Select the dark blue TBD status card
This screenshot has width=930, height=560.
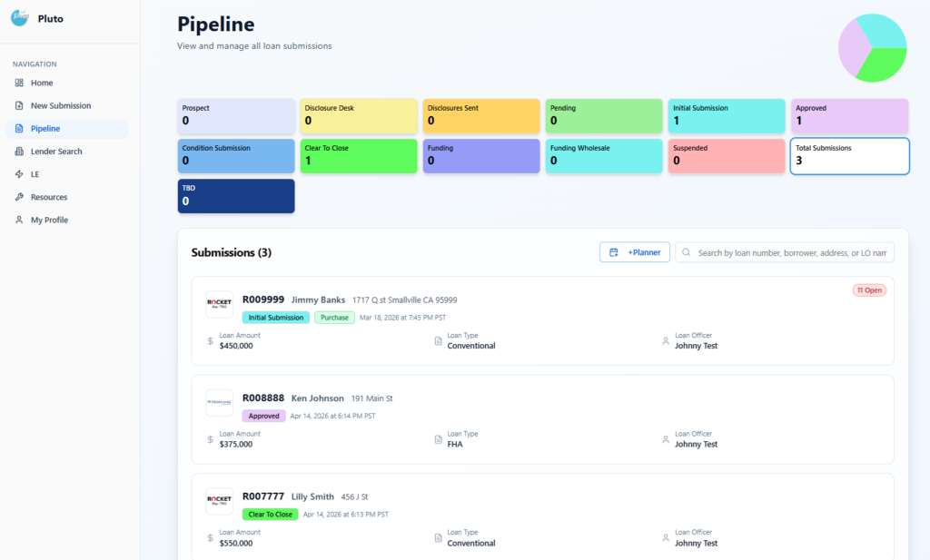pos(236,196)
